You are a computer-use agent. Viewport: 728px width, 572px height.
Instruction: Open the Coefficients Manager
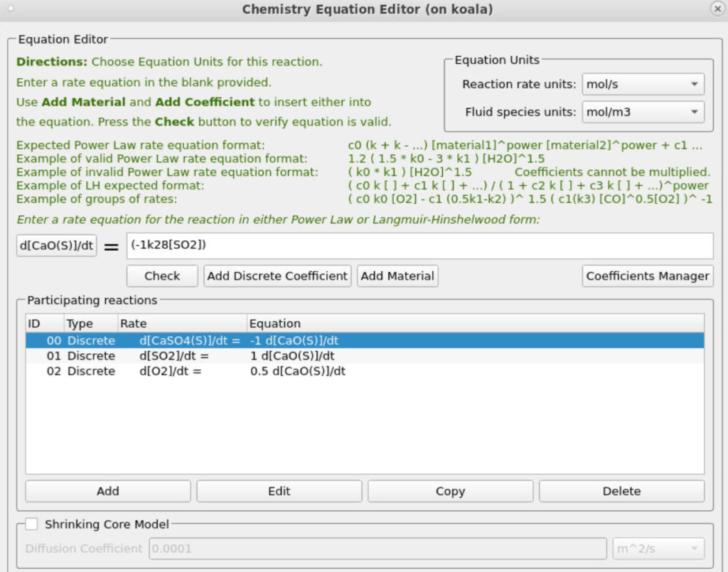tap(648, 276)
